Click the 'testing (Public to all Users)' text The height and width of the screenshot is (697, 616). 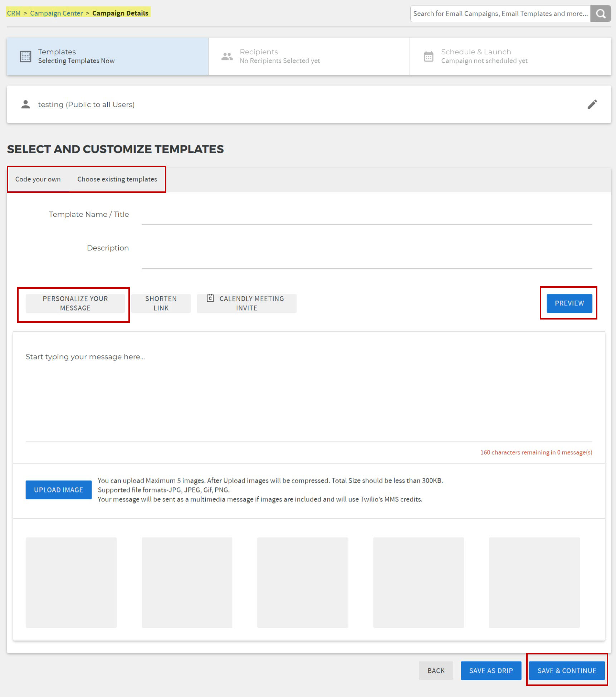click(86, 104)
